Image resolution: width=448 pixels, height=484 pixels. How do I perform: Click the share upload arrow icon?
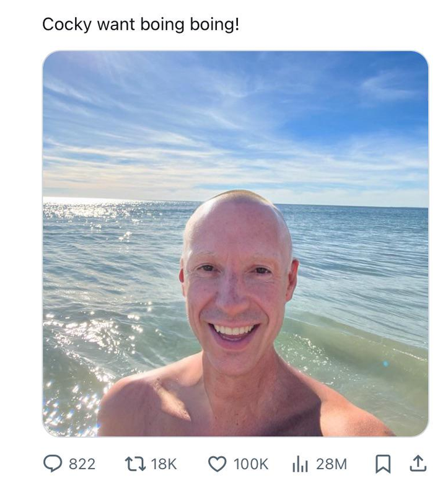[x=418, y=464]
